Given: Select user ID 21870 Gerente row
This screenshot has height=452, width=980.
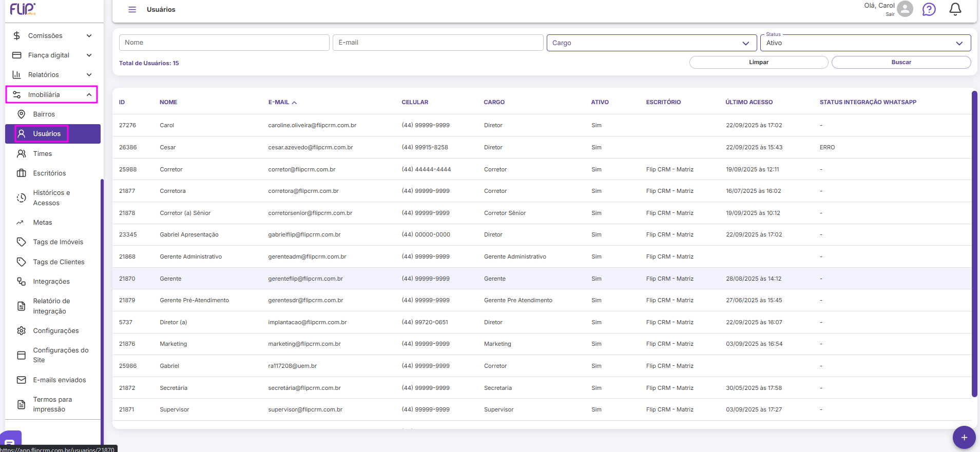Looking at the screenshot, I should click(542, 279).
